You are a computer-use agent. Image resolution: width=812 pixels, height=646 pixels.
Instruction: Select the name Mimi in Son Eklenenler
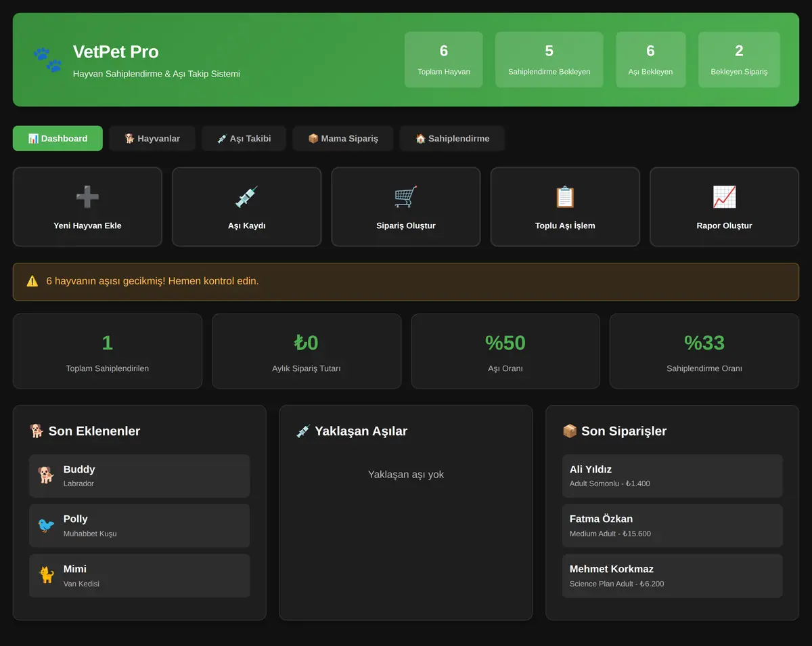(x=75, y=569)
